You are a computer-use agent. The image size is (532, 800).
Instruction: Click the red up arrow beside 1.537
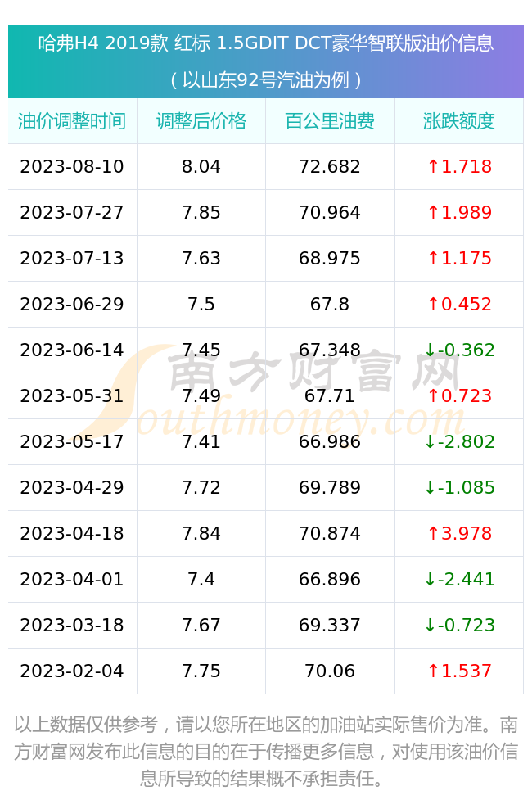(433, 671)
